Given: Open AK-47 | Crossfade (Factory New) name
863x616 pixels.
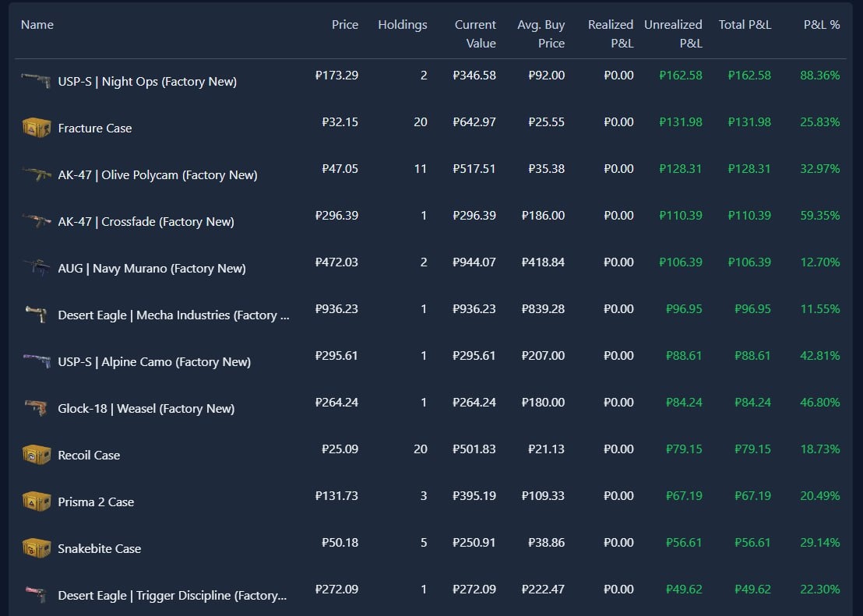Looking at the screenshot, I should point(146,222).
